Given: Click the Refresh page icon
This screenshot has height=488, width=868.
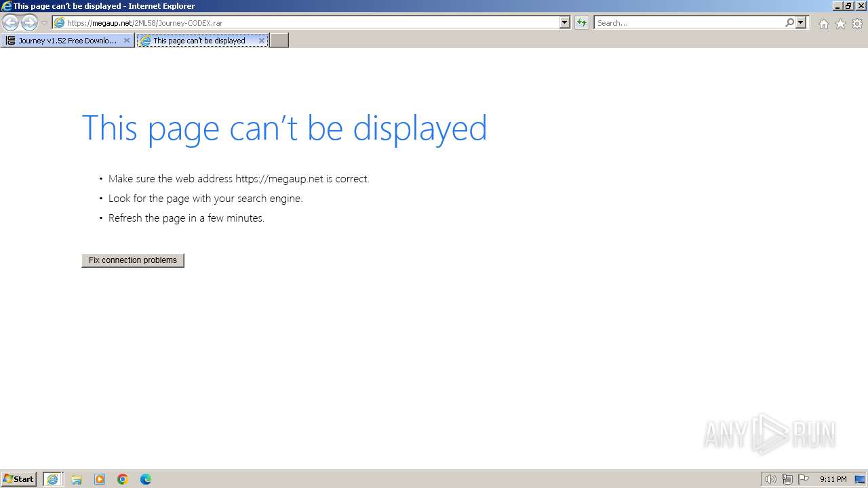Looking at the screenshot, I should tap(582, 23).
